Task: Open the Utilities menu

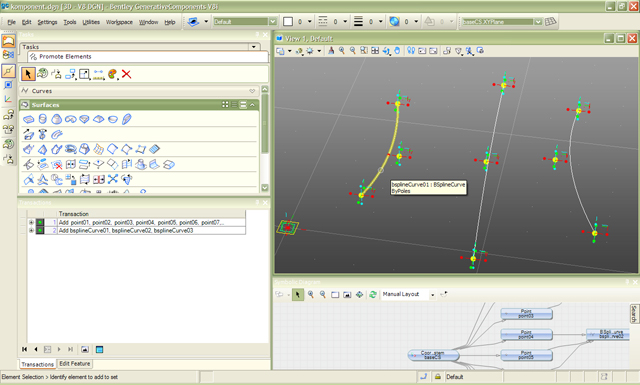Action: pos(91,22)
